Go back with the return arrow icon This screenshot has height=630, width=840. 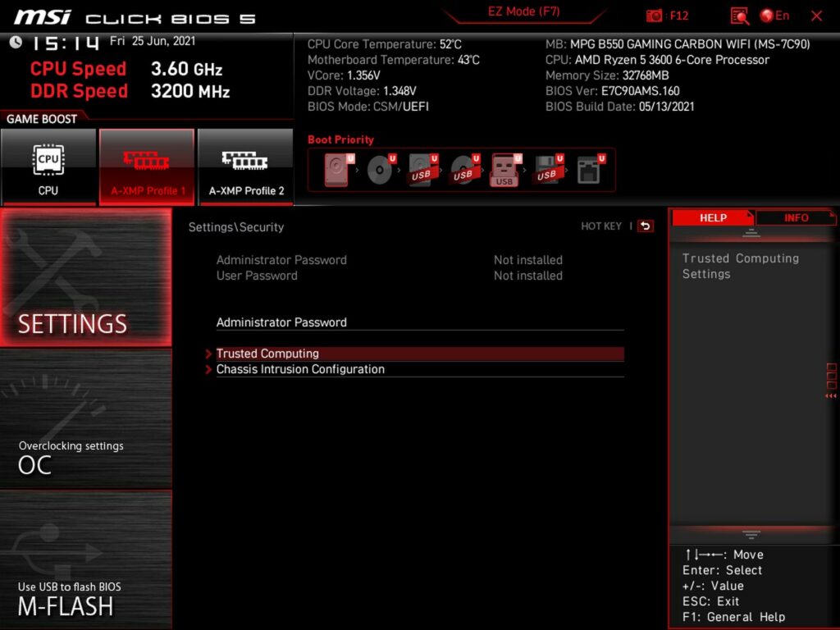(x=646, y=226)
